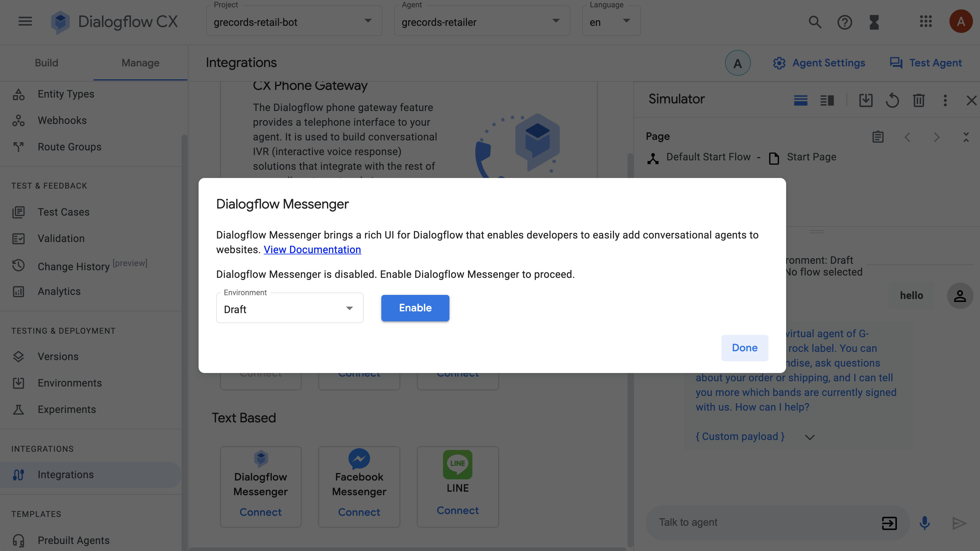Click Done to close the dialog
Screen dimensions: 980x551
(x=744, y=347)
